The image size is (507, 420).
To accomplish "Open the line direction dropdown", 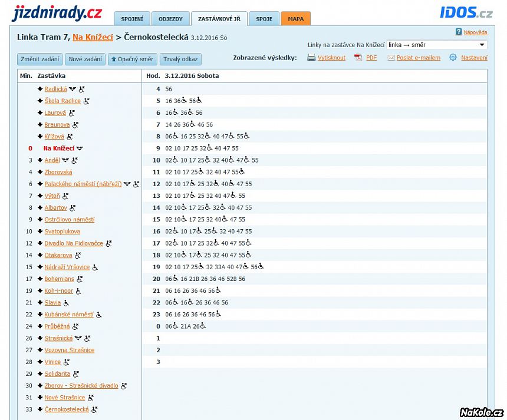I will (x=436, y=45).
